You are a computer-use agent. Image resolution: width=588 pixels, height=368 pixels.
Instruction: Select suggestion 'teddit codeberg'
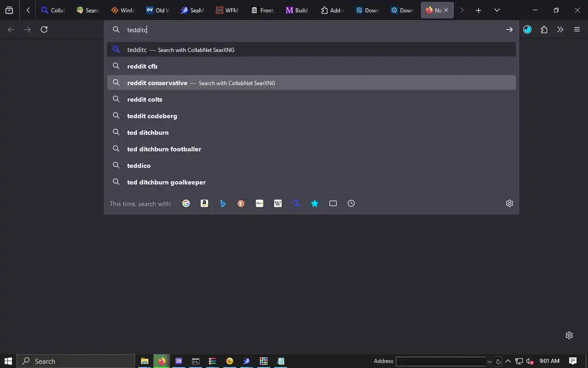tap(311, 116)
